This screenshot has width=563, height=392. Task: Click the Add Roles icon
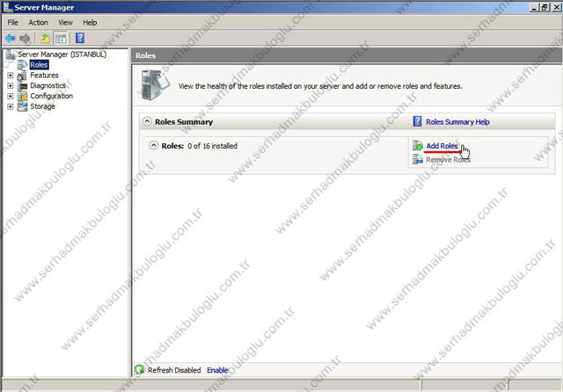point(418,146)
